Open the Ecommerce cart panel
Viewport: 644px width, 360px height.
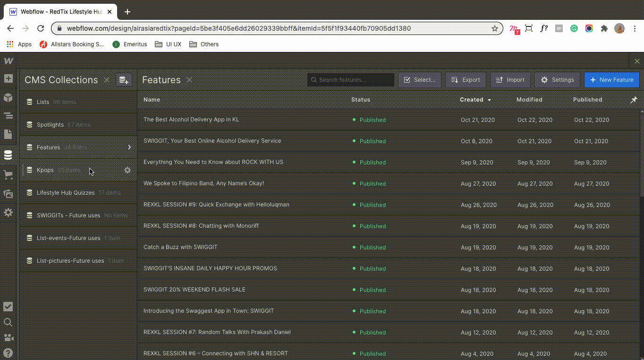[x=8, y=174]
